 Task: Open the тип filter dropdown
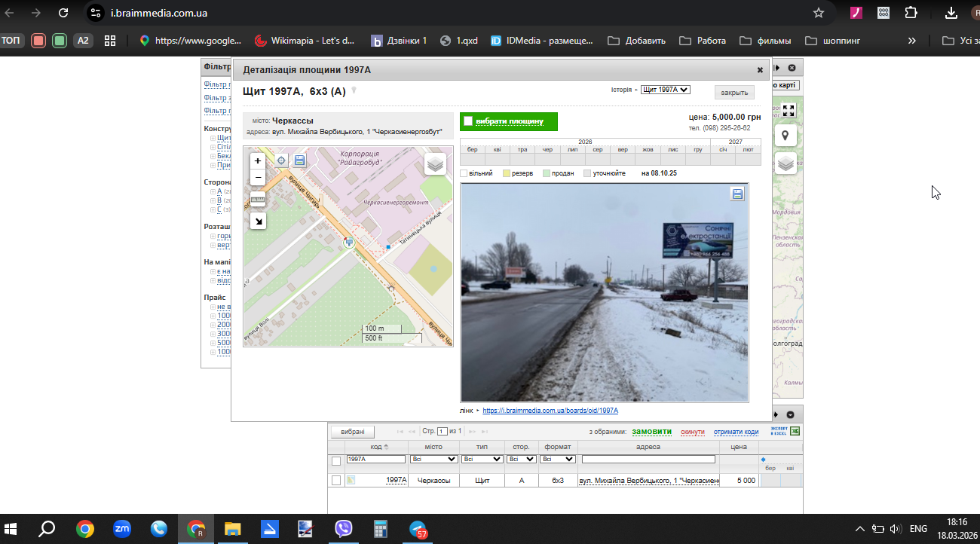coord(482,459)
